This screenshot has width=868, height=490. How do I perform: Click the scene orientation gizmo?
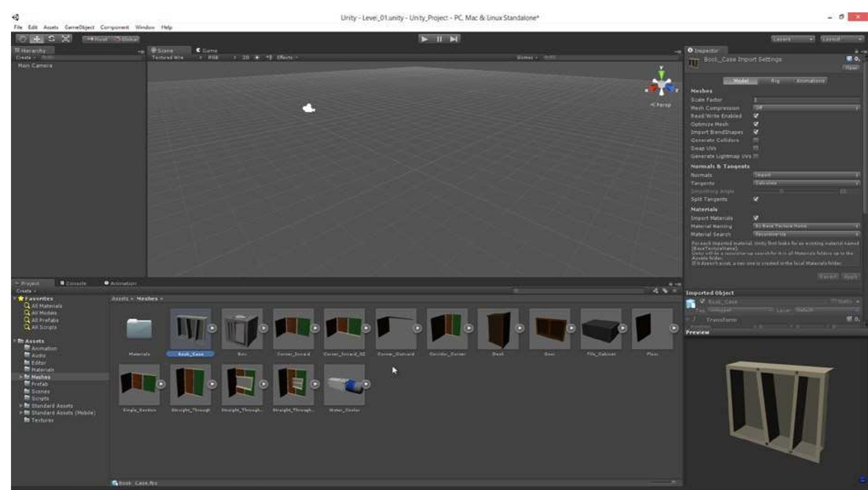tap(661, 85)
